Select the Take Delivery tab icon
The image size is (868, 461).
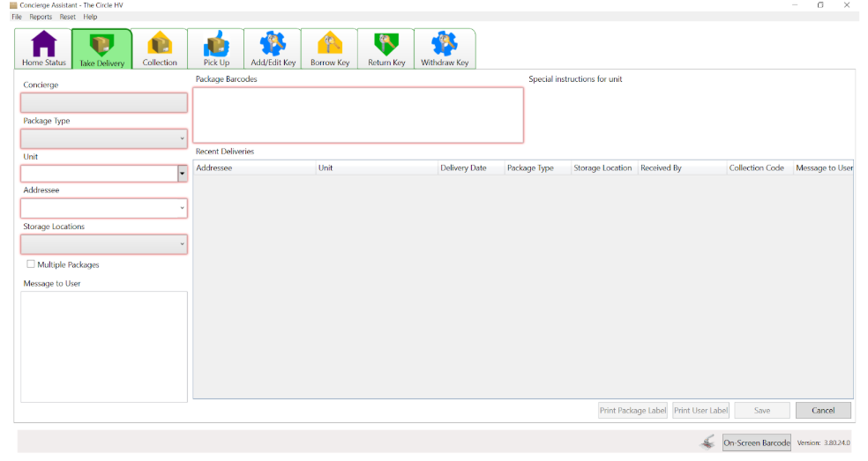point(102,44)
